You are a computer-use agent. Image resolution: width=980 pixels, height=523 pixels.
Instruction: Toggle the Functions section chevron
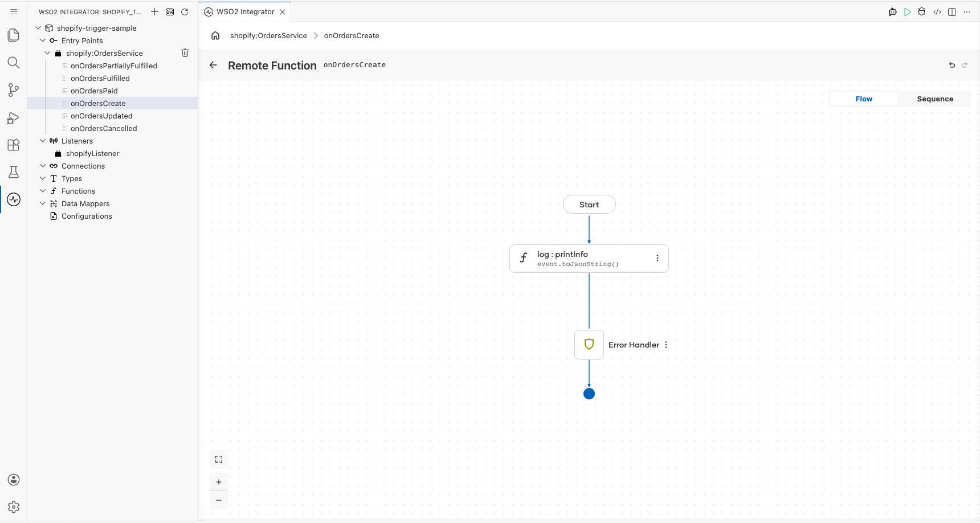pyautogui.click(x=43, y=191)
